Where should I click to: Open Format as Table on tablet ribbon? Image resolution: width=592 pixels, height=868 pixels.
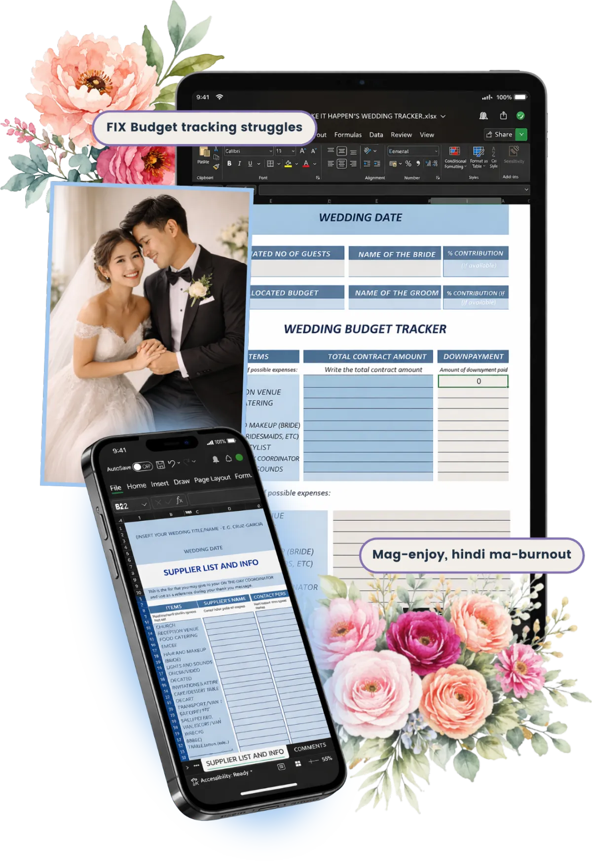[479, 158]
